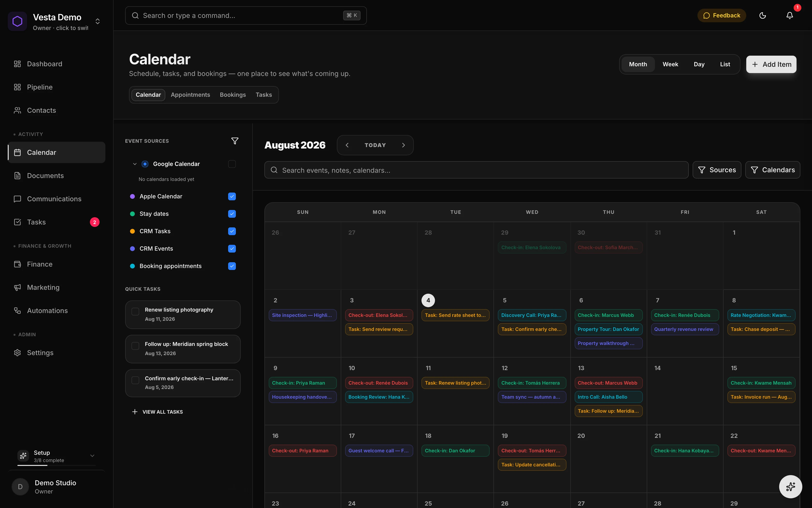Open Documents section
This screenshot has width=812, height=508.
point(56,176)
